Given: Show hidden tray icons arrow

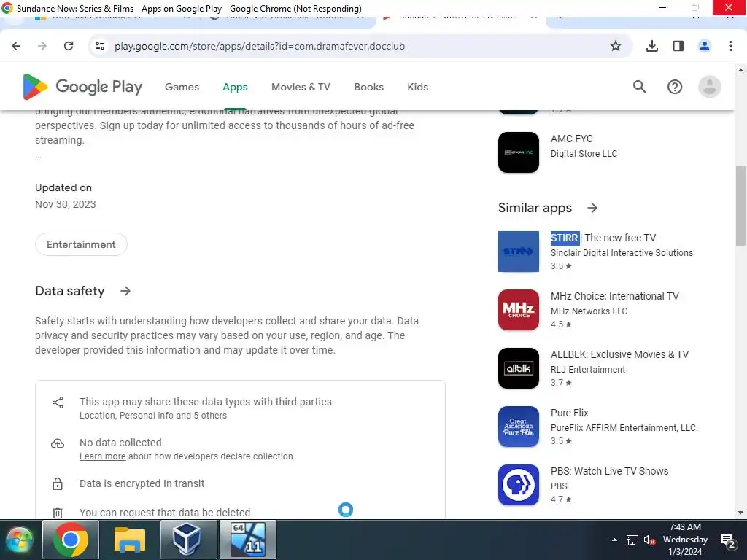Looking at the screenshot, I should point(614,540).
